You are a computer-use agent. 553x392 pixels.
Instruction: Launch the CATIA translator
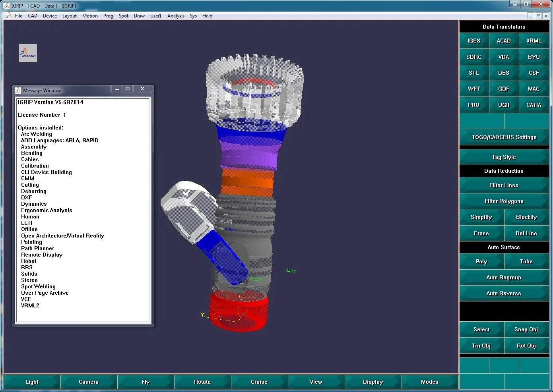(x=534, y=105)
